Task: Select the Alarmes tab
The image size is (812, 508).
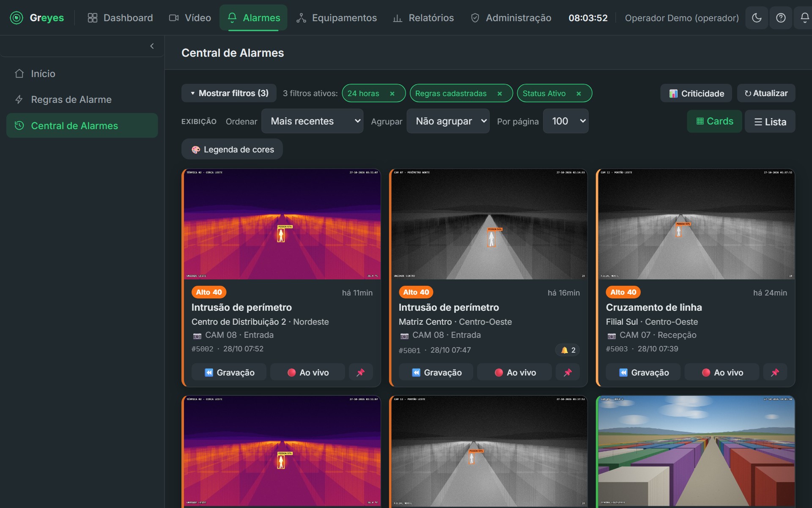Action: point(253,18)
